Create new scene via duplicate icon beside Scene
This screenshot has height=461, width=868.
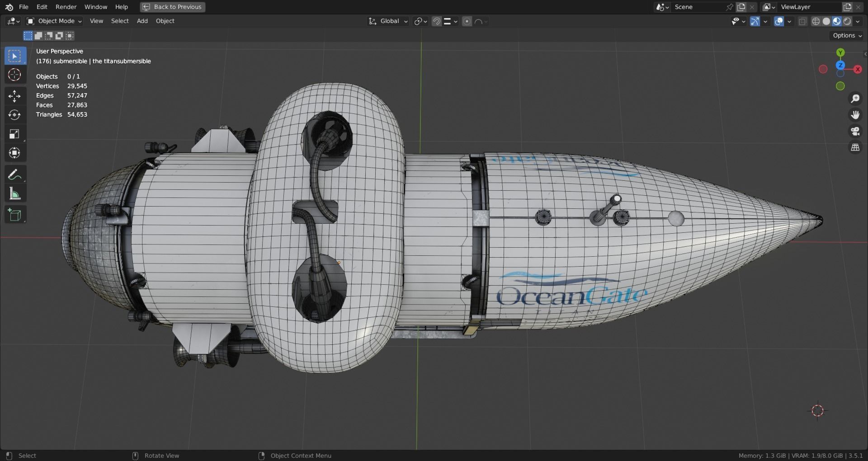tap(741, 7)
